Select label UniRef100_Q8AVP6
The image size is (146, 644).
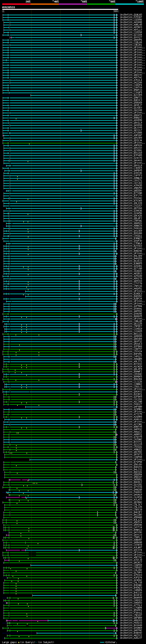[x=131, y=40]
